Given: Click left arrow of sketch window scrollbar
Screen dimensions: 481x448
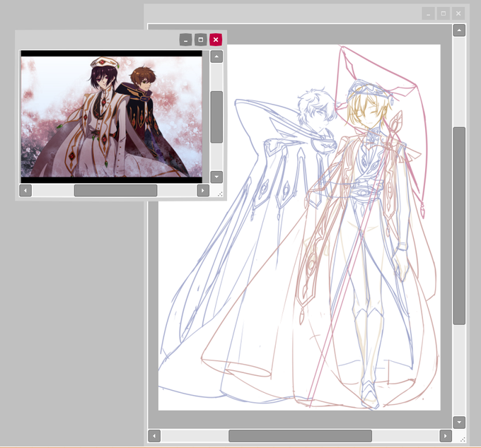Looking at the screenshot, I should point(154,436).
